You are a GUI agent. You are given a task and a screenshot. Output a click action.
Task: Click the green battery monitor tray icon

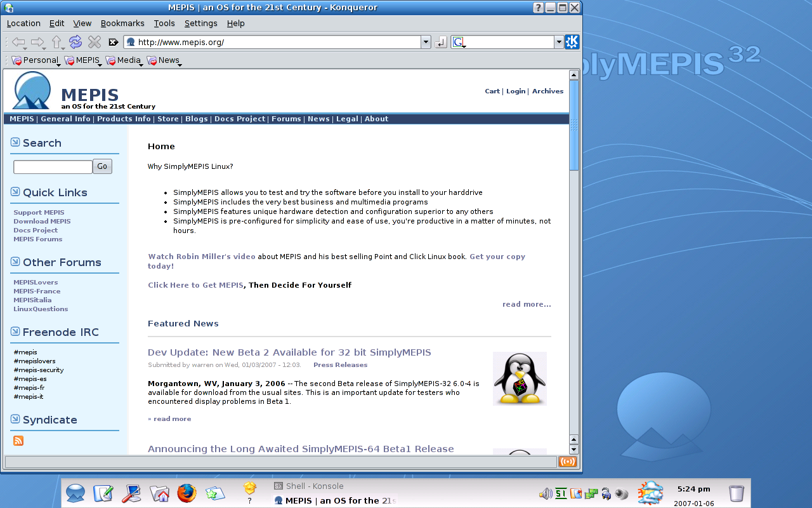pyautogui.click(x=561, y=493)
